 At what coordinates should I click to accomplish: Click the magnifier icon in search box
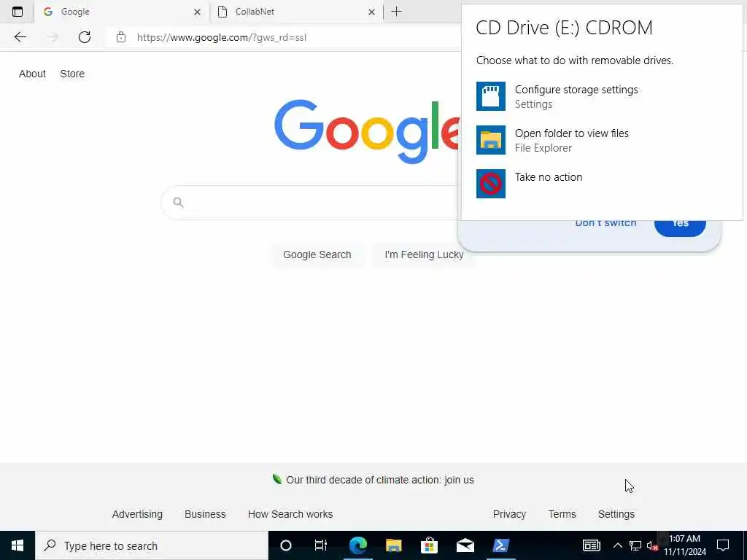coord(178,203)
